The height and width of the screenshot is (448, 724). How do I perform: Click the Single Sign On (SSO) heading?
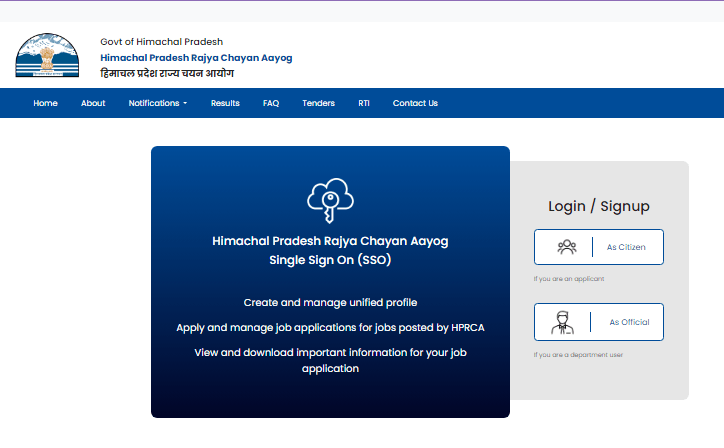pos(329,259)
